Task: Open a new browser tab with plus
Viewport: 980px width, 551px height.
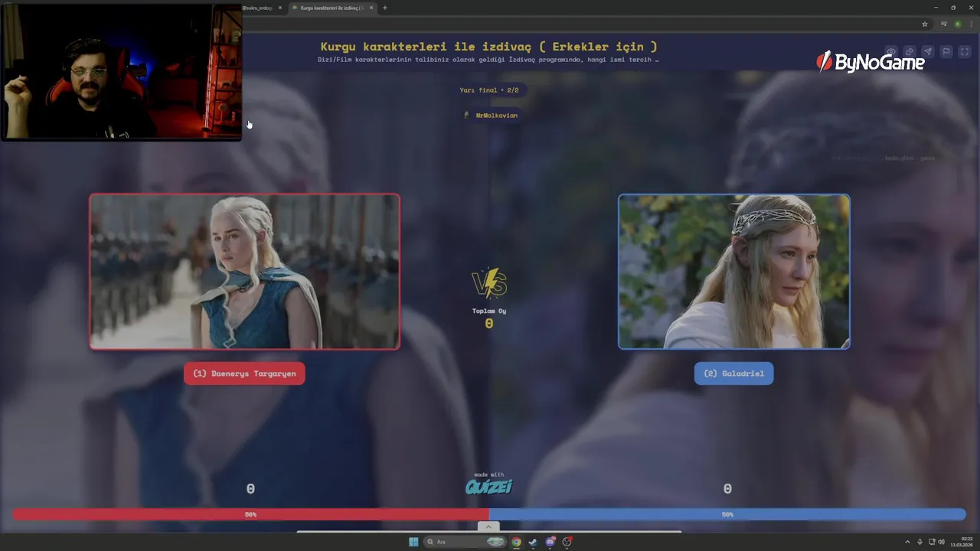Action: pos(384,8)
